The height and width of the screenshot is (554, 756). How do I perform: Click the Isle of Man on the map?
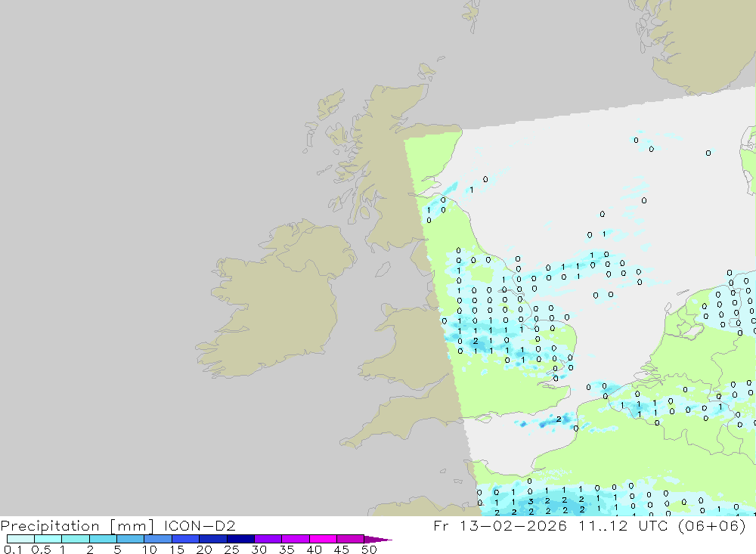(x=383, y=269)
